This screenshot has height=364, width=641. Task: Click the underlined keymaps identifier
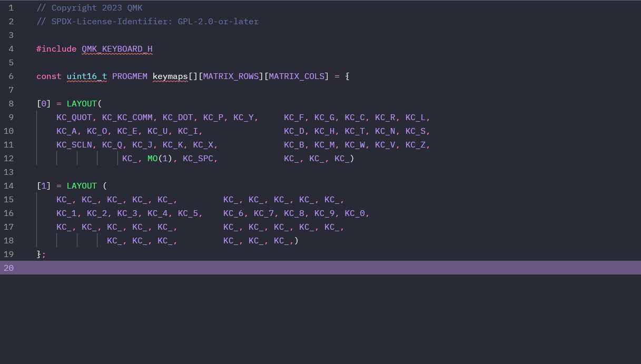point(170,76)
